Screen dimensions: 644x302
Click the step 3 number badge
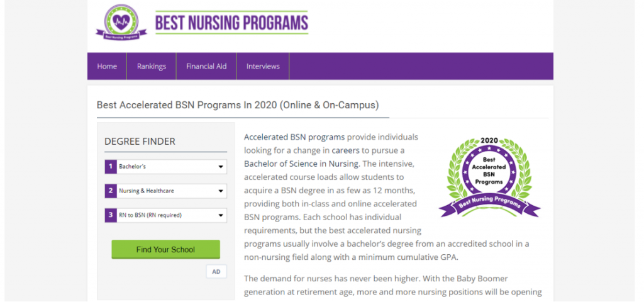[x=110, y=215]
